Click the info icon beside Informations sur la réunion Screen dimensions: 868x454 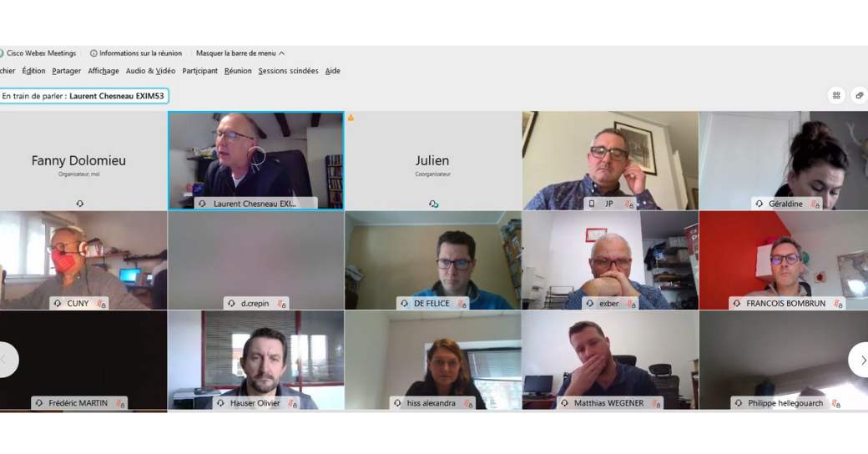click(x=93, y=53)
